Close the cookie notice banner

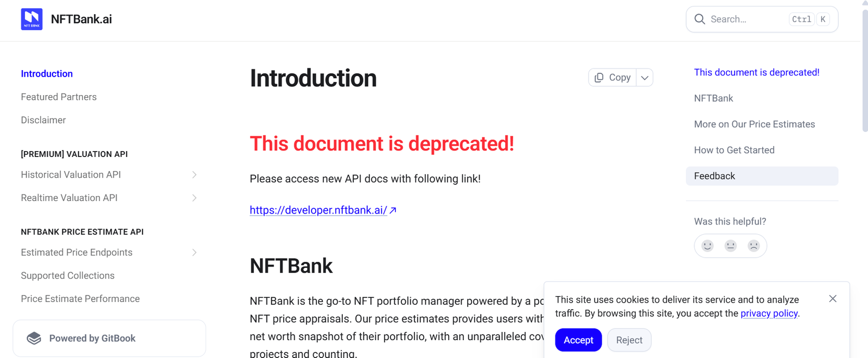coord(833,299)
